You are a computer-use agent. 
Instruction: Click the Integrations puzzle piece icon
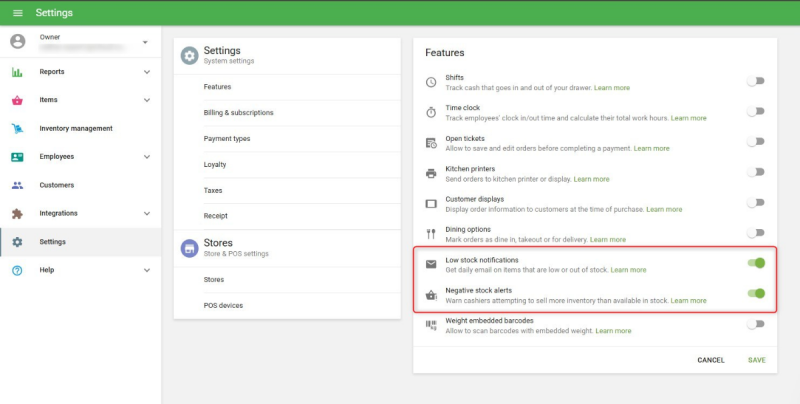[x=17, y=213]
